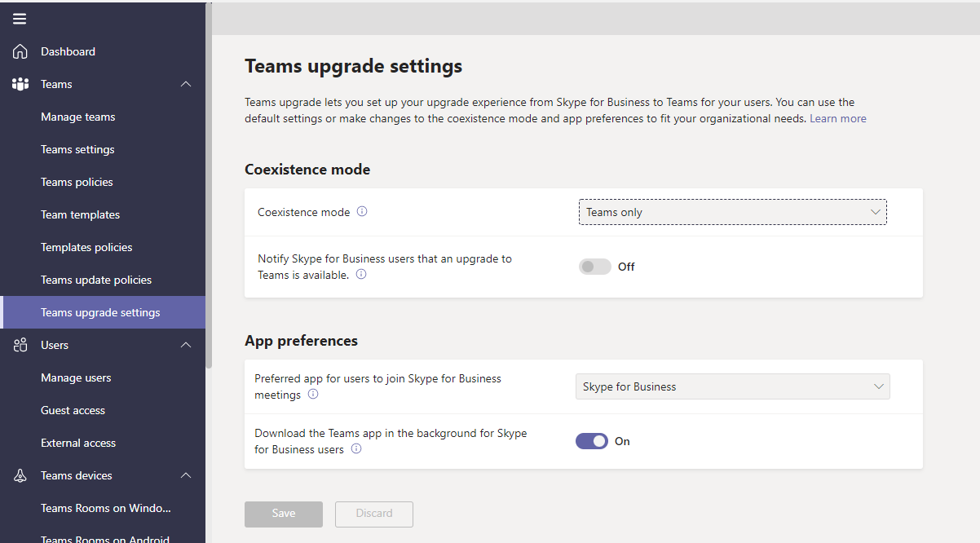The height and width of the screenshot is (543, 980).
Task: Collapse the Users section chevron
Action: click(x=186, y=345)
